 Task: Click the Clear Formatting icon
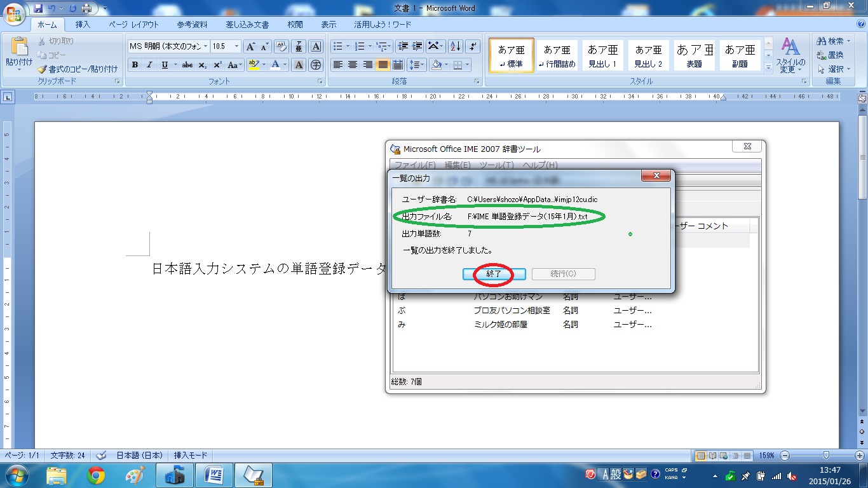pos(281,46)
